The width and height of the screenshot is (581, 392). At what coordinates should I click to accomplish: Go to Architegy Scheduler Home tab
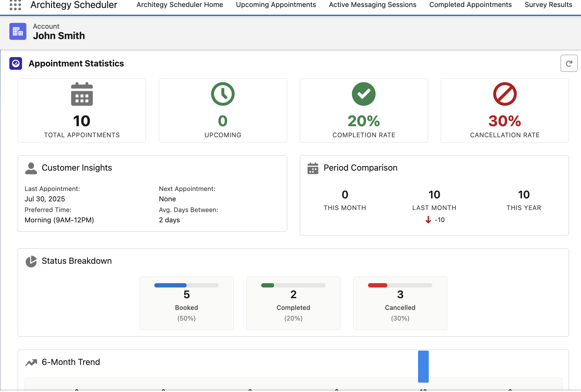point(180,5)
